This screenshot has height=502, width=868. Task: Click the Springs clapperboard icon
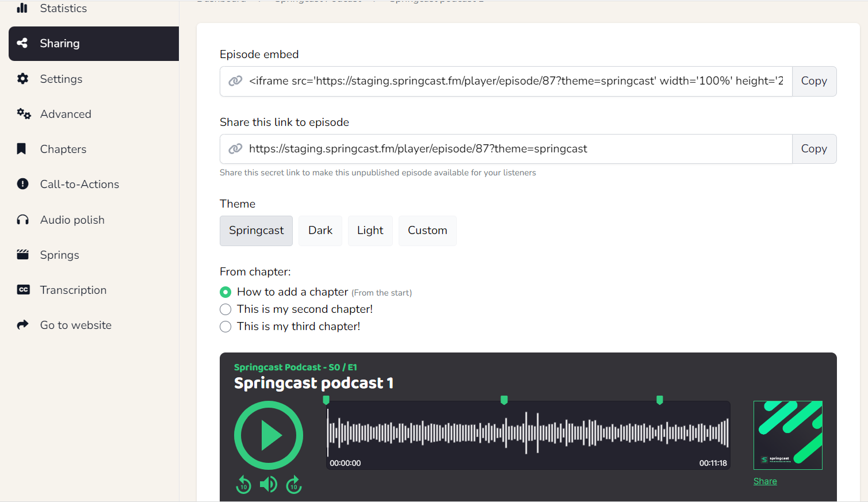coord(22,255)
